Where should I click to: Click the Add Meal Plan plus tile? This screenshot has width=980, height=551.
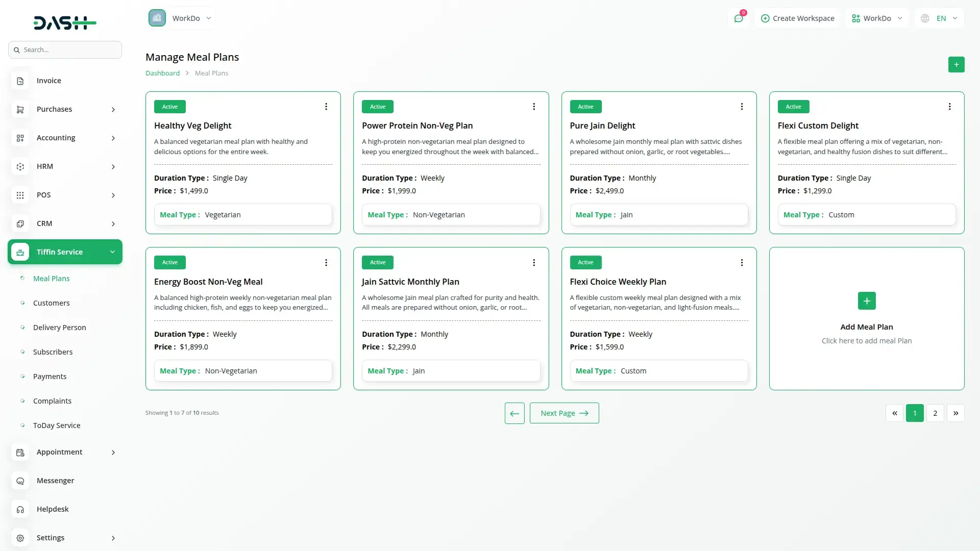866,301
